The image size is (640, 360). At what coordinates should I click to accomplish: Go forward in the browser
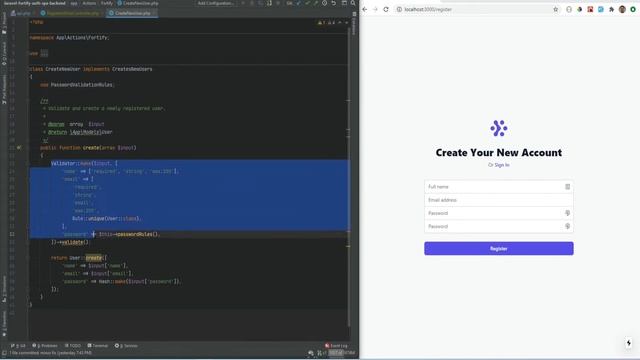[x=375, y=9]
